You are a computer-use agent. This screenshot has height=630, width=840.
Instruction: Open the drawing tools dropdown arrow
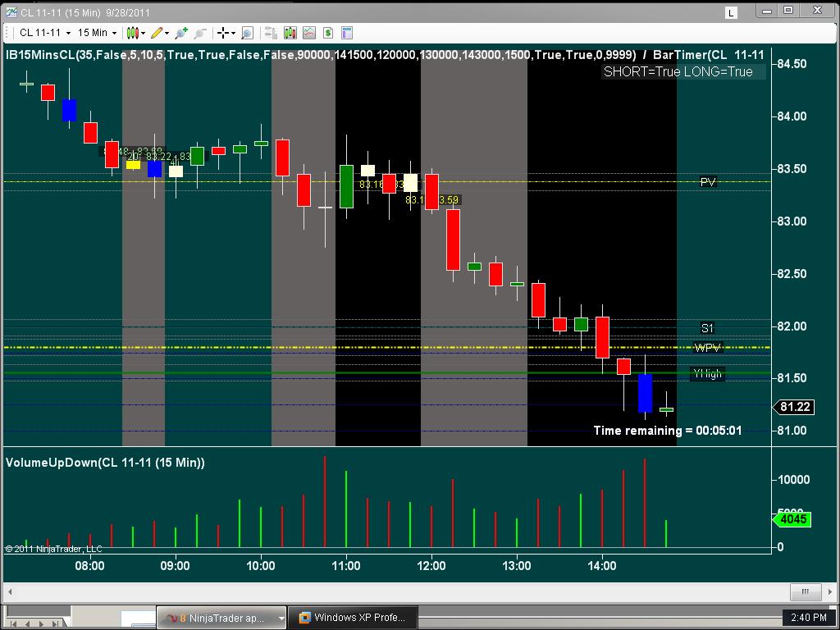click(x=167, y=33)
